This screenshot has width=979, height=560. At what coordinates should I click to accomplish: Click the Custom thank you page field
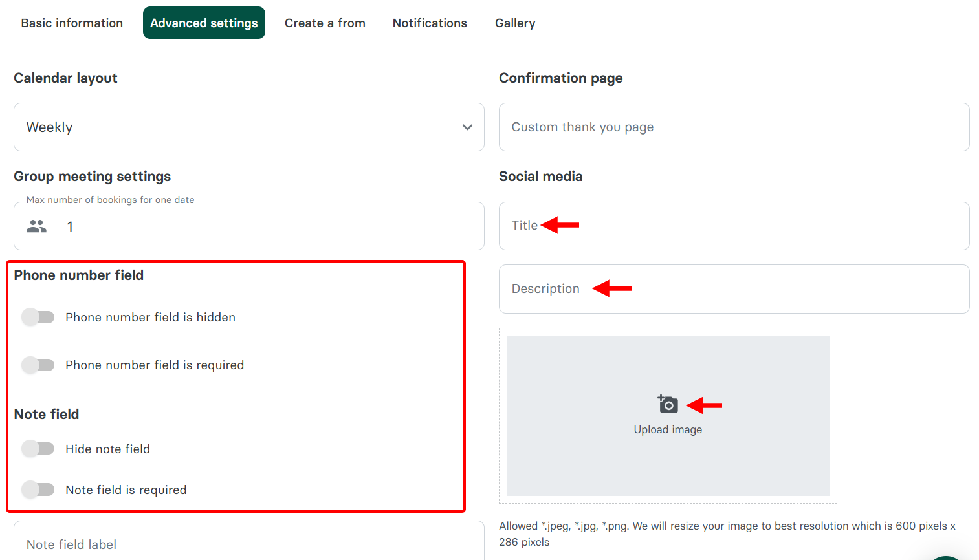pos(734,127)
